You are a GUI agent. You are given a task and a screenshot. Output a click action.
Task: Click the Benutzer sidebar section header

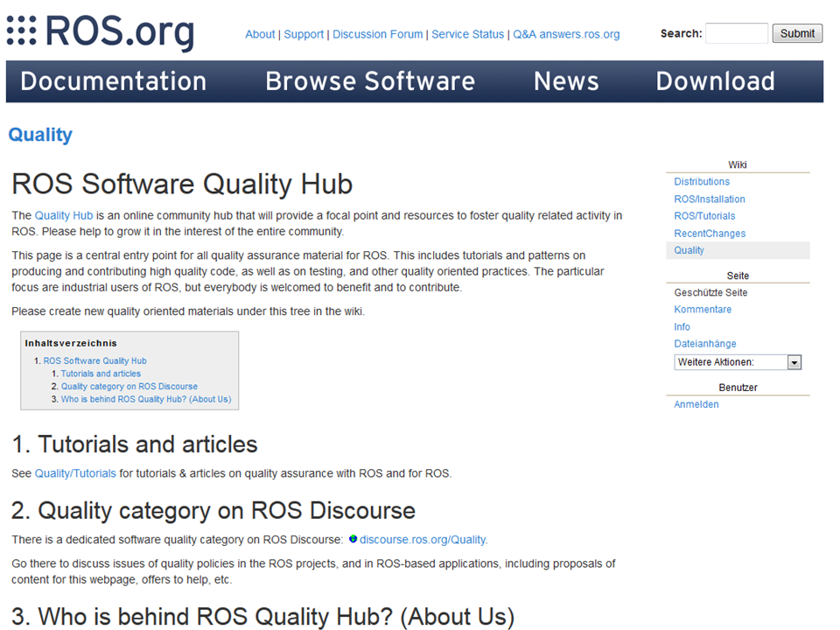(x=738, y=388)
